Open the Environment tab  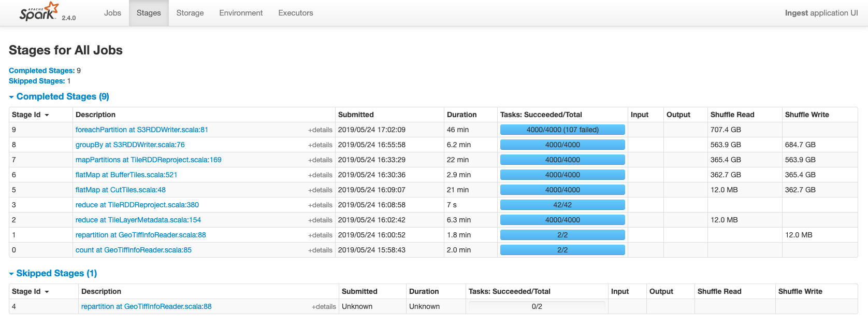(241, 13)
